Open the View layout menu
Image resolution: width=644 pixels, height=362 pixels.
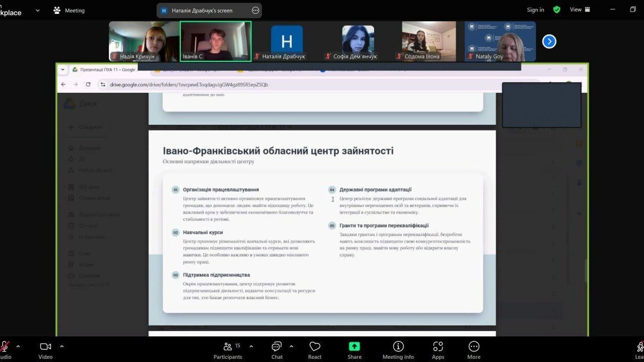click(580, 10)
